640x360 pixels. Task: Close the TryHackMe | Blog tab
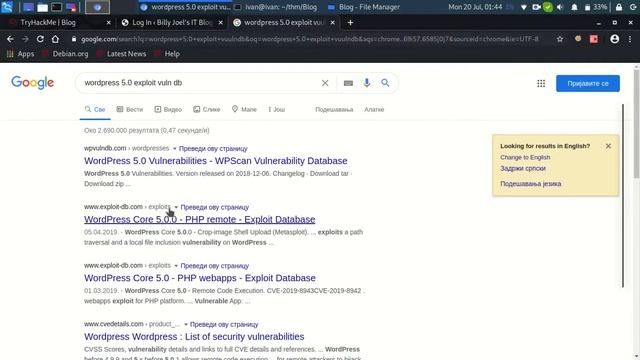click(x=108, y=23)
